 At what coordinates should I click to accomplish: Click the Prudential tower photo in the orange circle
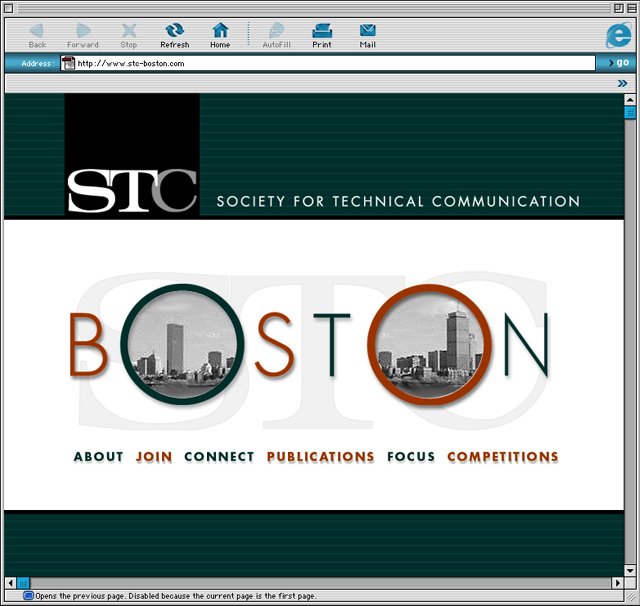point(429,344)
